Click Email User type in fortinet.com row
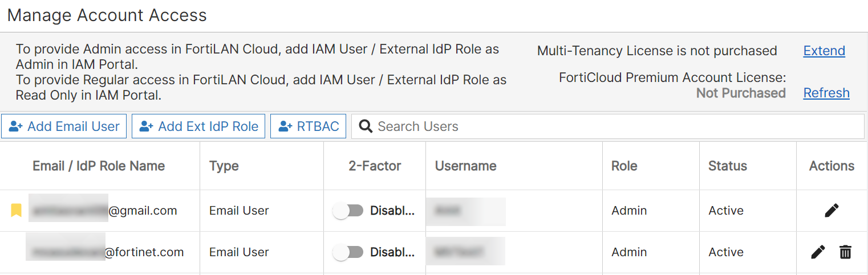Screen dimensions: 868x275 pos(239,252)
